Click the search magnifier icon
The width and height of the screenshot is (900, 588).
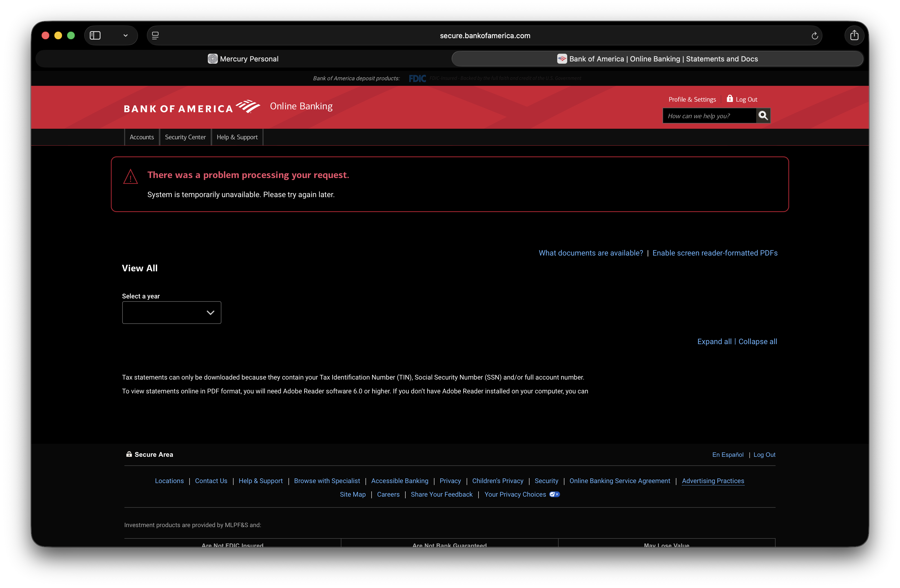coord(763,116)
